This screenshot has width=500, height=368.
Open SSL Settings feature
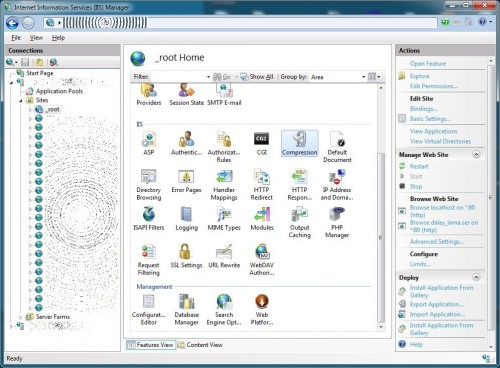[186, 257]
